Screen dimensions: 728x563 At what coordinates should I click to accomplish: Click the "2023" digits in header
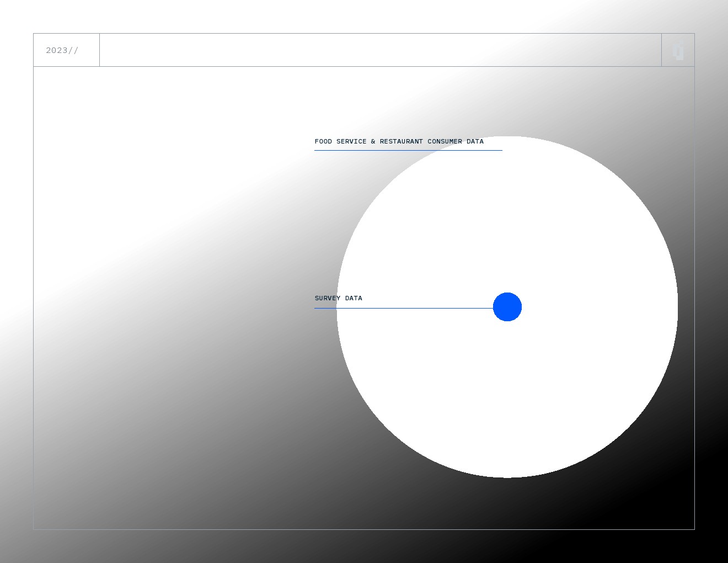click(56, 50)
